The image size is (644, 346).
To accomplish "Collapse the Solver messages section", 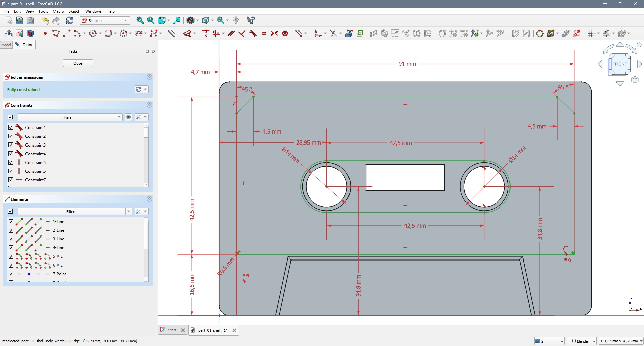I will [x=149, y=77].
